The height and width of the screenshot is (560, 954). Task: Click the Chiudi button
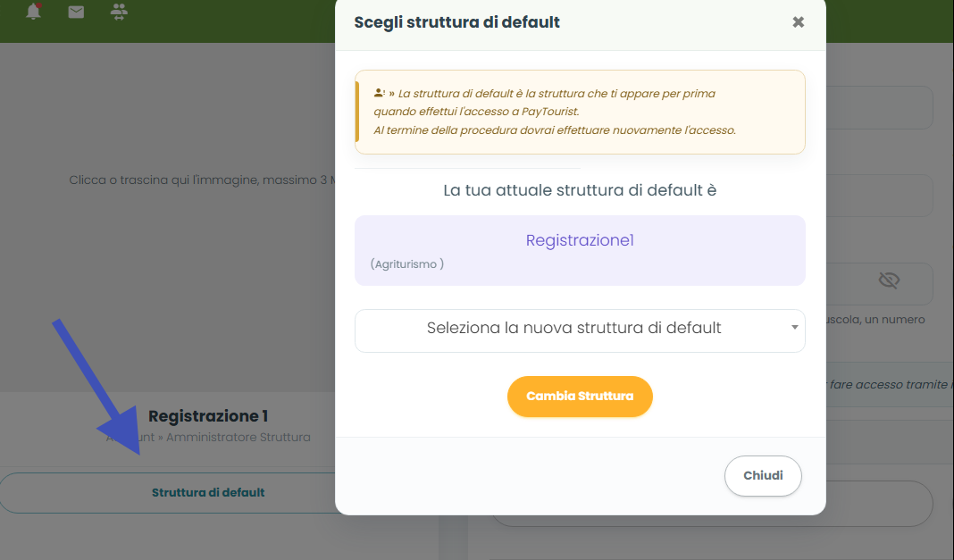tap(763, 475)
